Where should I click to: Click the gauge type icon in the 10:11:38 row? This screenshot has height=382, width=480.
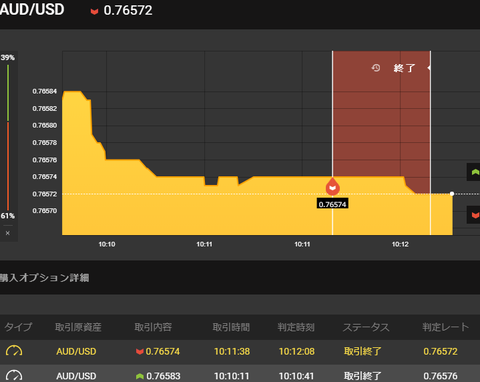point(14,351)
